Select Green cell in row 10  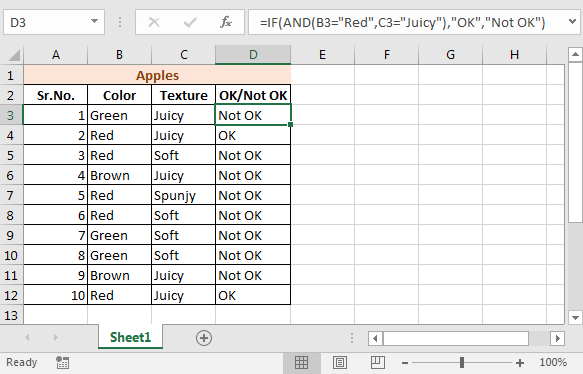point(119,255)
